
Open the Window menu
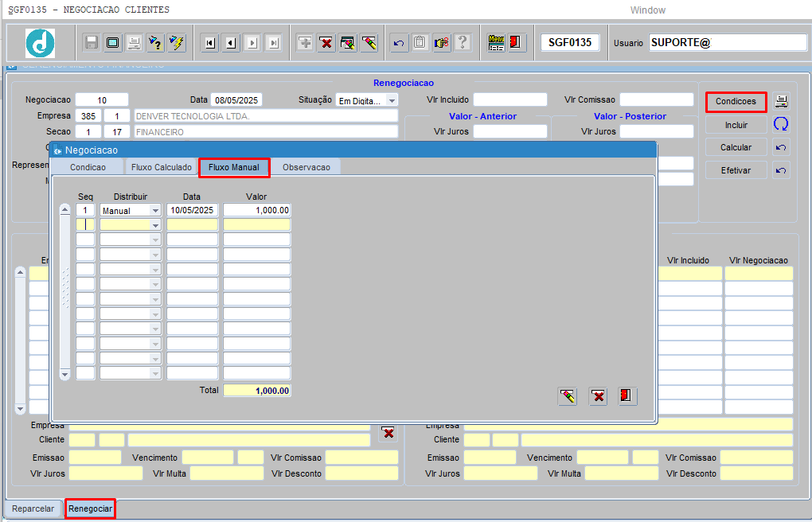[x=647, y=10]
